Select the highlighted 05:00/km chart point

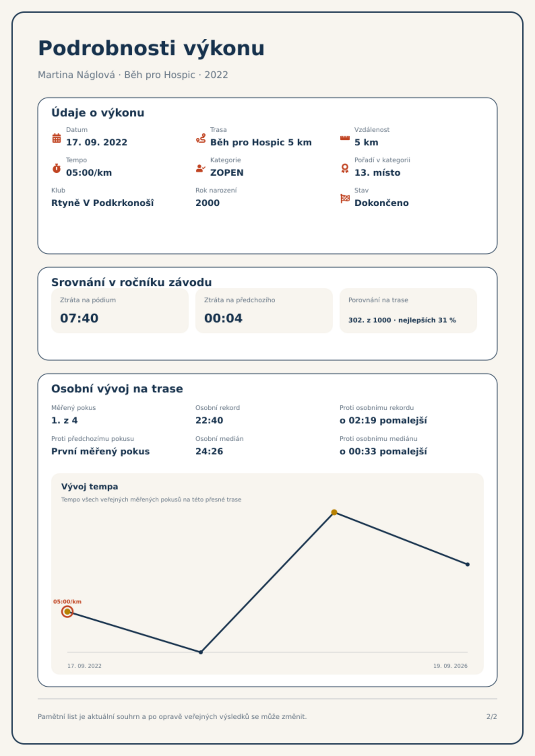click(x=67, y=612)
